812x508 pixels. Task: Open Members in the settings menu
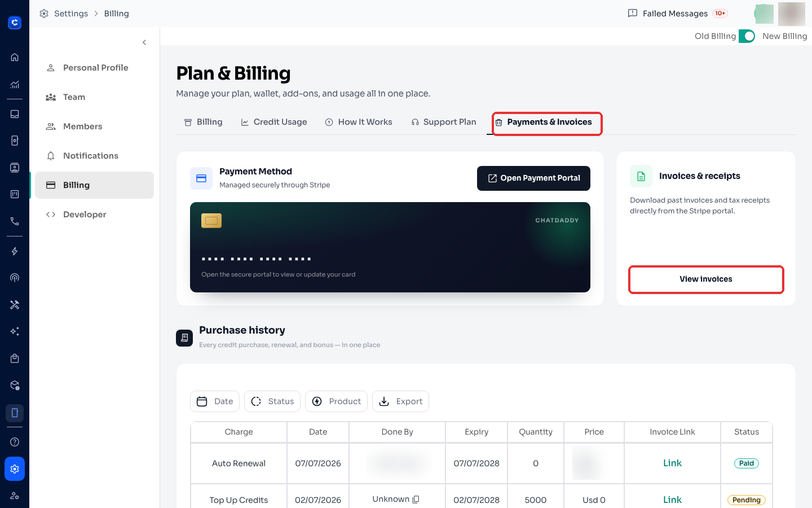tap(94, 126)
